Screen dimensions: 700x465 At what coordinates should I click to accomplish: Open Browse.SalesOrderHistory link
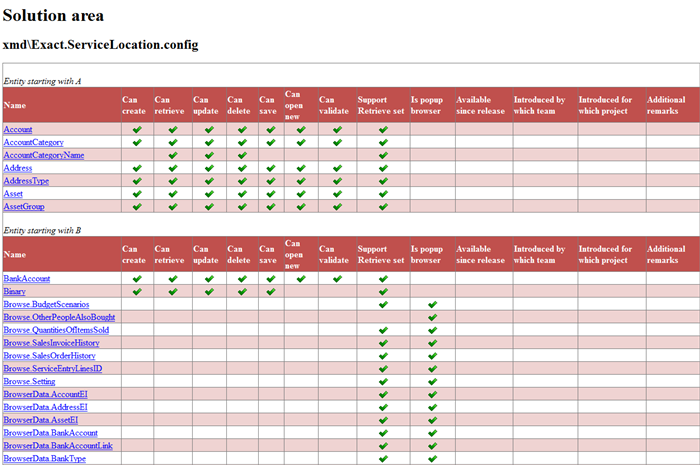50,356
